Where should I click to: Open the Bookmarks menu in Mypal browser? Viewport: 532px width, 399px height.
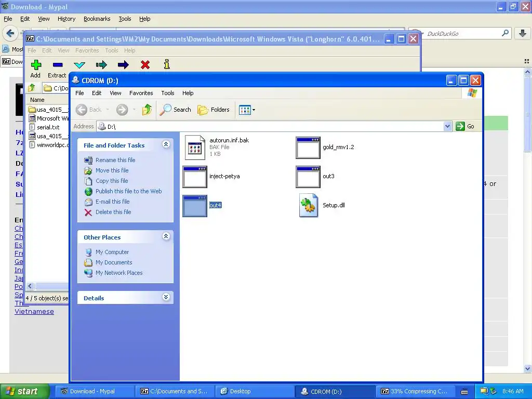tap(97, 19)
